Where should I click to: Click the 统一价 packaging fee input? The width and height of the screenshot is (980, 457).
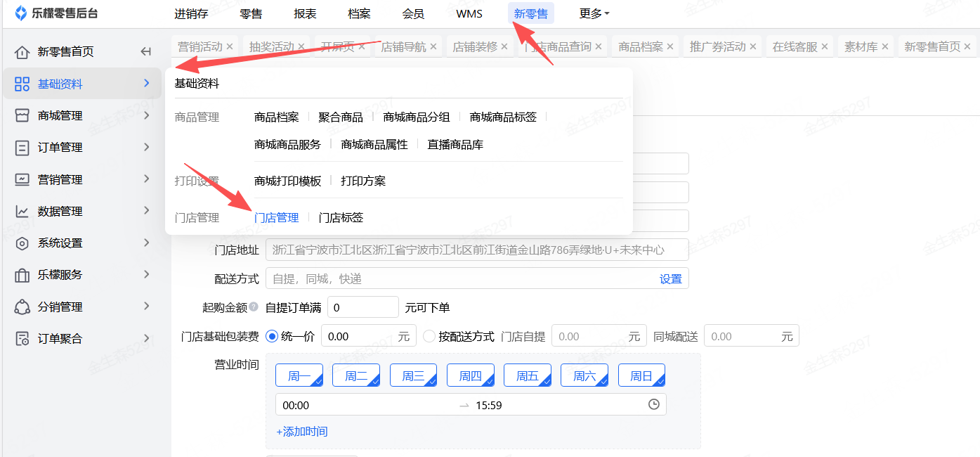(369, 336)
